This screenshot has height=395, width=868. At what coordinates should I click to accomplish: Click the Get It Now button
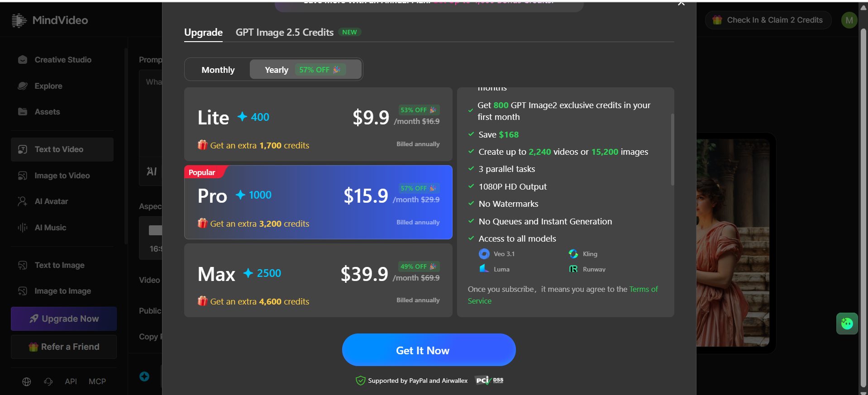[429, 350]
